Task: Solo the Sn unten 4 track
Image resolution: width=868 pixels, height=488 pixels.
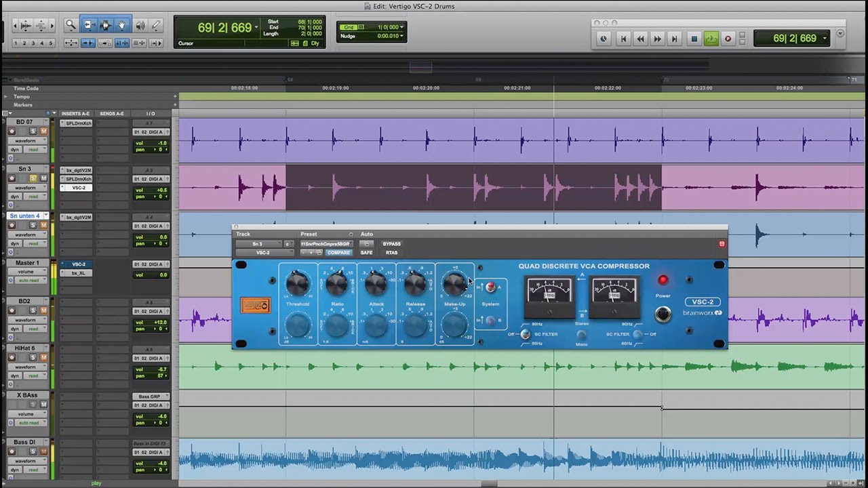Action: [x=33, y=226]
